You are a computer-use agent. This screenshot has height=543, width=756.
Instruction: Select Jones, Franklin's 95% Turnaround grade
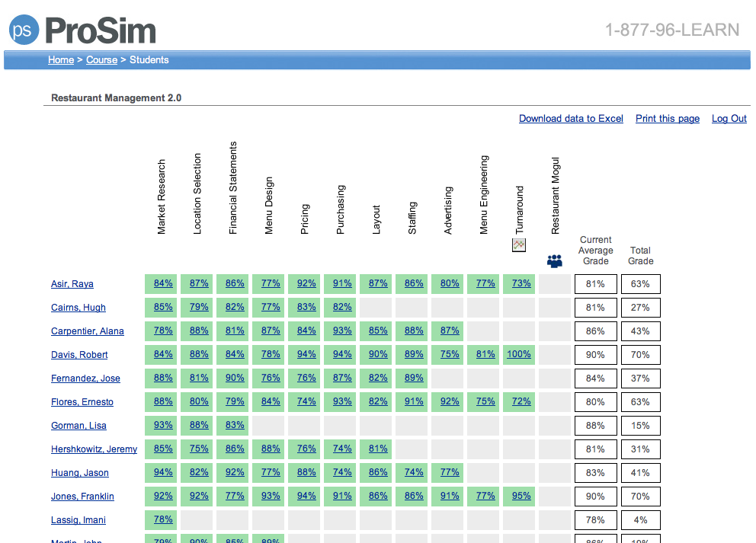519,496
